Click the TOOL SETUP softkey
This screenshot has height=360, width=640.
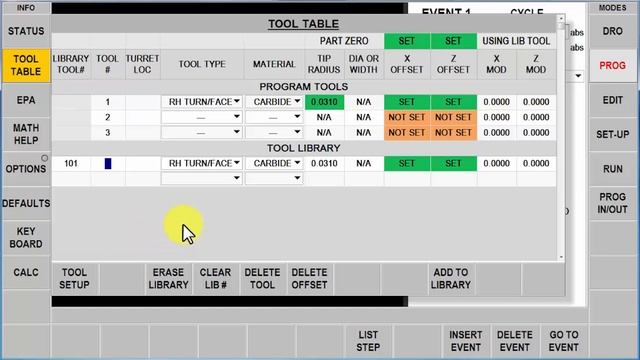[74, 279]
